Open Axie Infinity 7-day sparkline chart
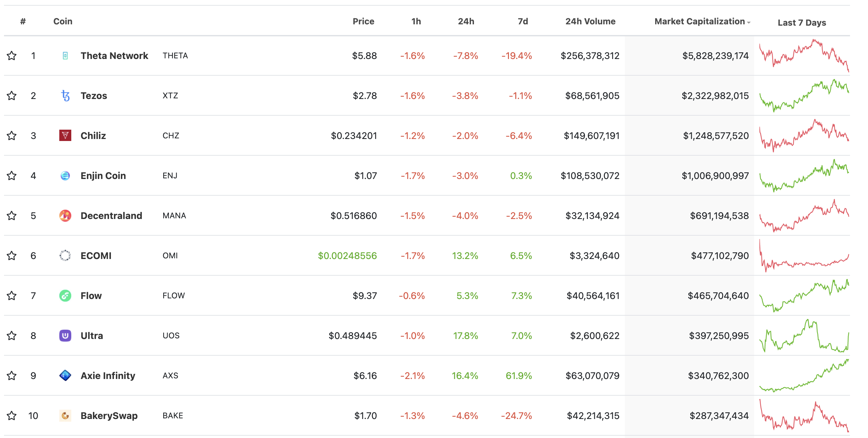This screenshot has width=868, height=438. click(x=804, y=375)
